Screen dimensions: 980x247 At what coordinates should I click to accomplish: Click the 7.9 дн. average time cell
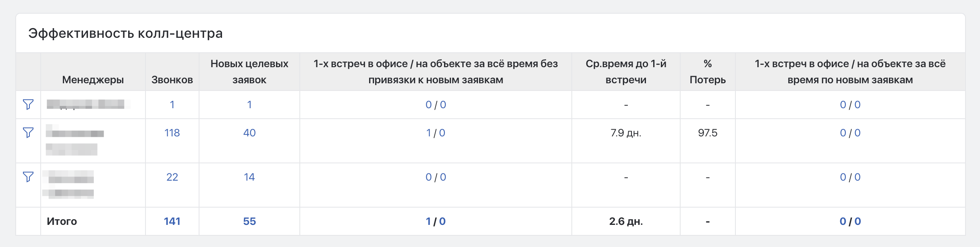(x=626, y=133)
